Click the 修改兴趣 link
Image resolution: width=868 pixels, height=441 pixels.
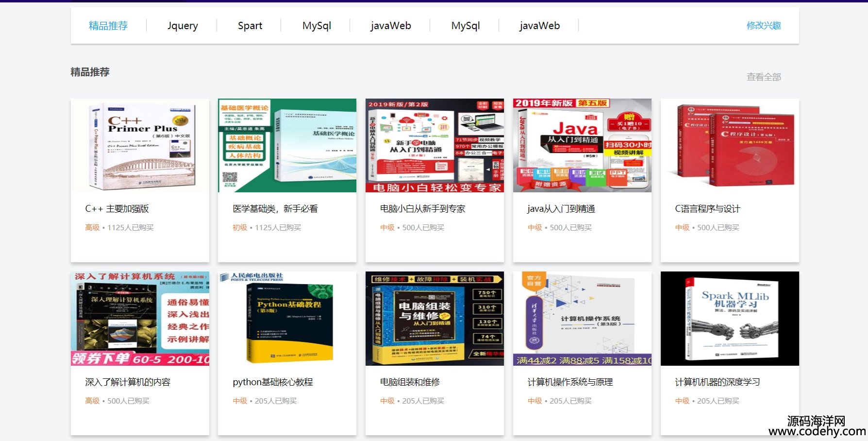[x=764, y=26]
